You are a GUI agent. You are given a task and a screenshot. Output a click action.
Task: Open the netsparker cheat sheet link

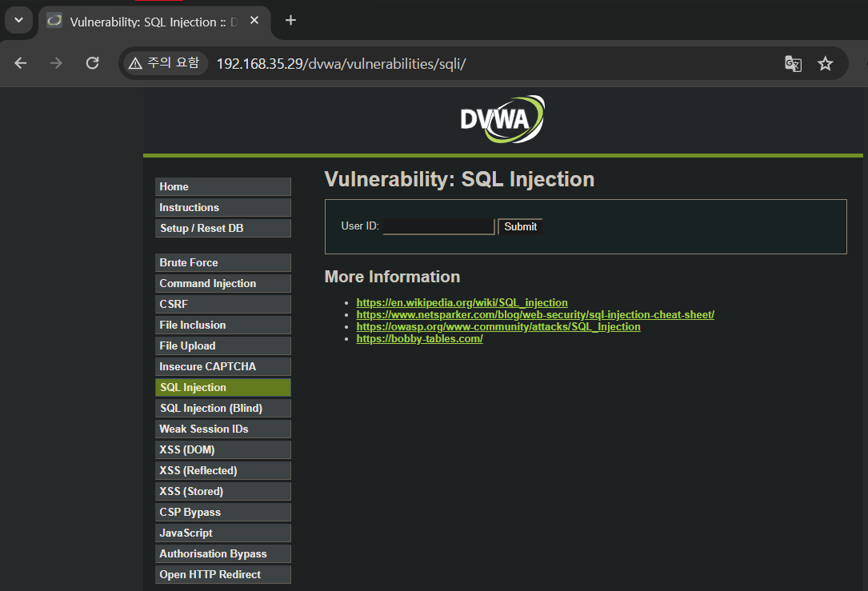535,315
